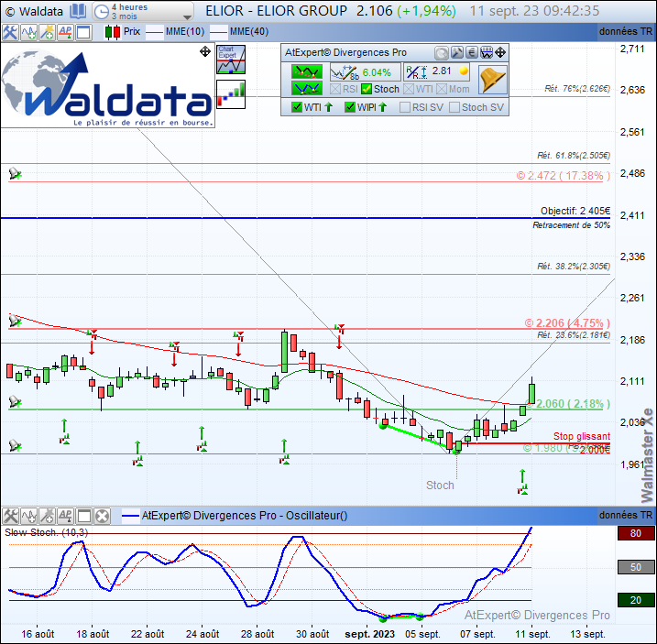Image resolution: width=657 pixels, height=644 pixels.
Task: Select the bearish divergence pattern button
Action: [x=307, y=71]
